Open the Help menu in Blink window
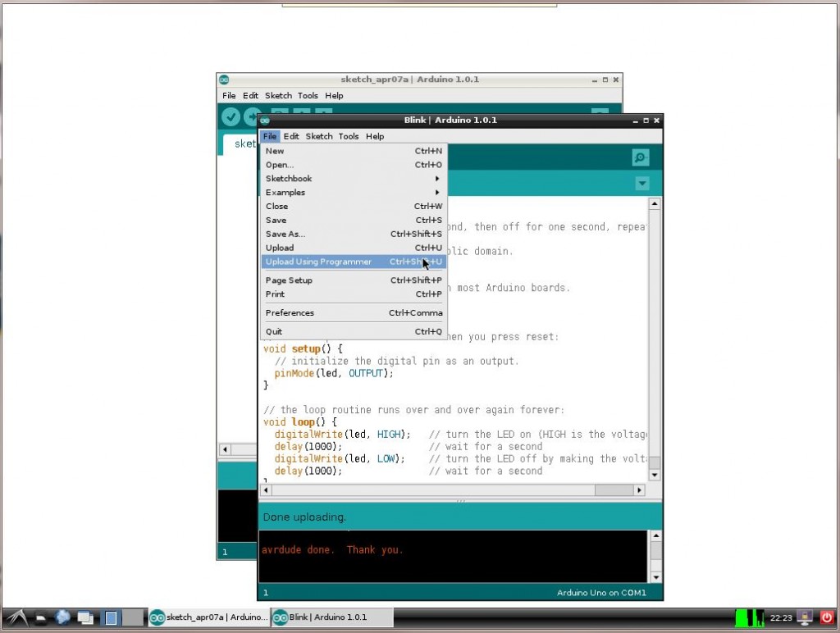The width and height of the screenshot is (840, 633). click(374, 136)
